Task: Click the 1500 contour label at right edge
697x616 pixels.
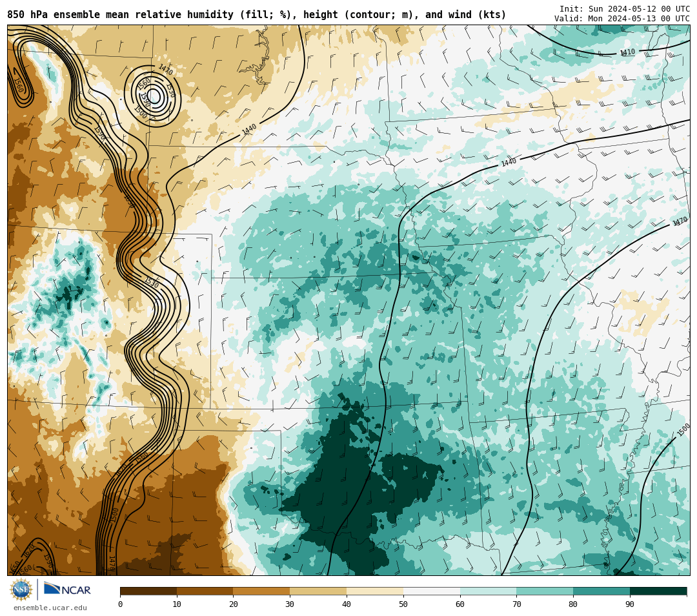Action: pos(683,430)
